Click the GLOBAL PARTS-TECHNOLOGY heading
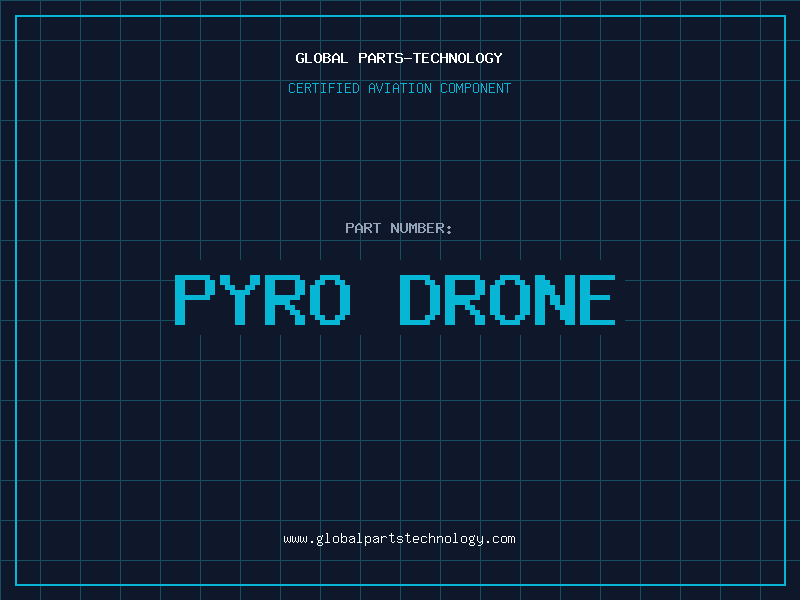The image size is (800, 600). (x=399, y=58)
